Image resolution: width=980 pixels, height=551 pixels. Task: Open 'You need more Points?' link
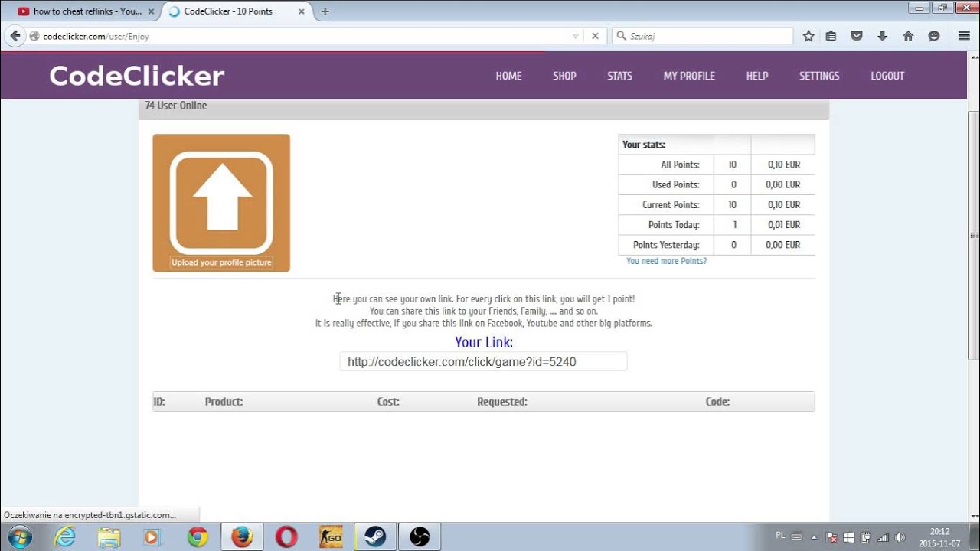(x=666, y=261)
